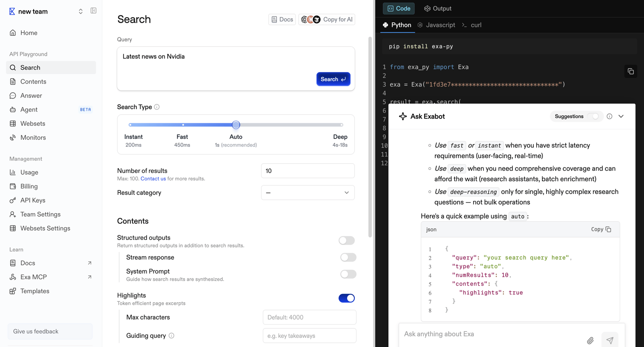Copy the Python code snippet

point(630,72)
